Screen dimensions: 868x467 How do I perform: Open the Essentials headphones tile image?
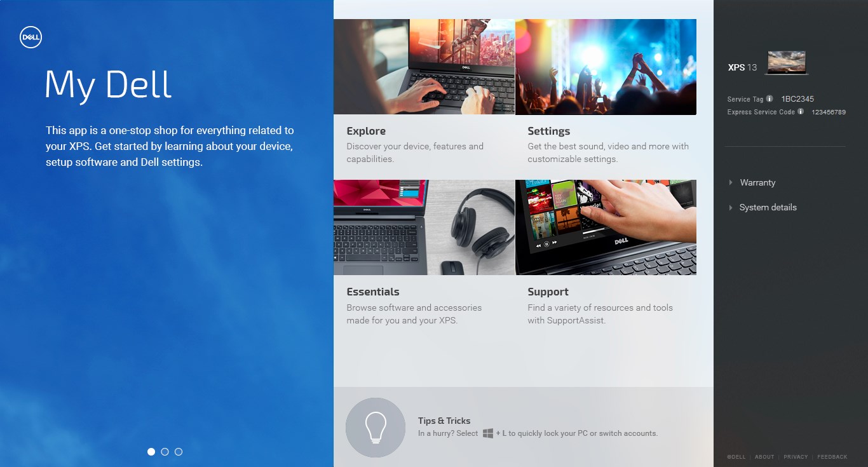click(x=424, y=227)
